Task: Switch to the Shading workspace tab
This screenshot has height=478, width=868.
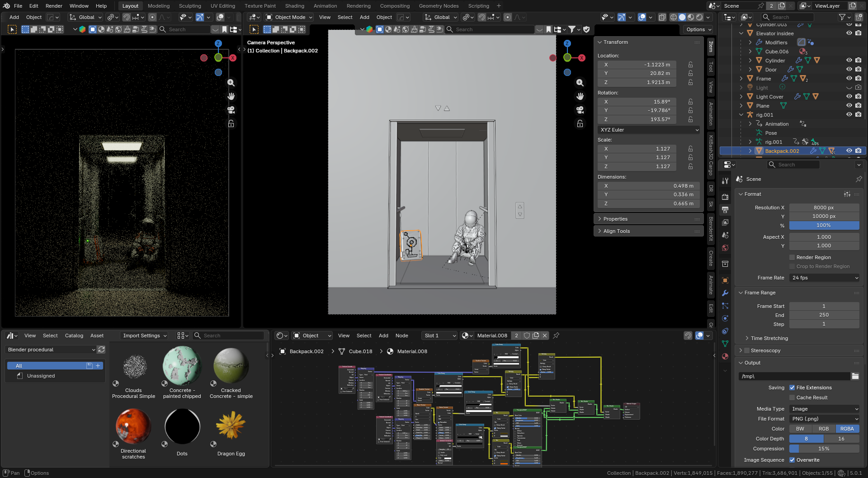Action: tap(294, 6)
